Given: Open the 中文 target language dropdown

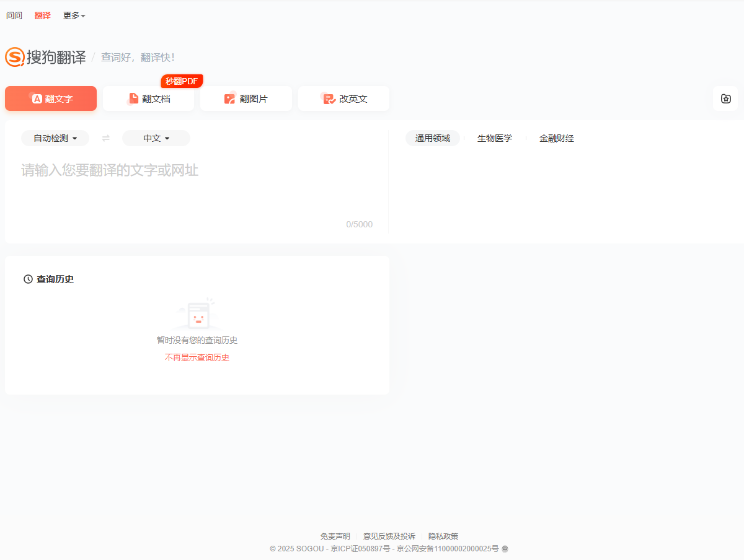Looking at the screenshot, I should click(x=156, y=138).
